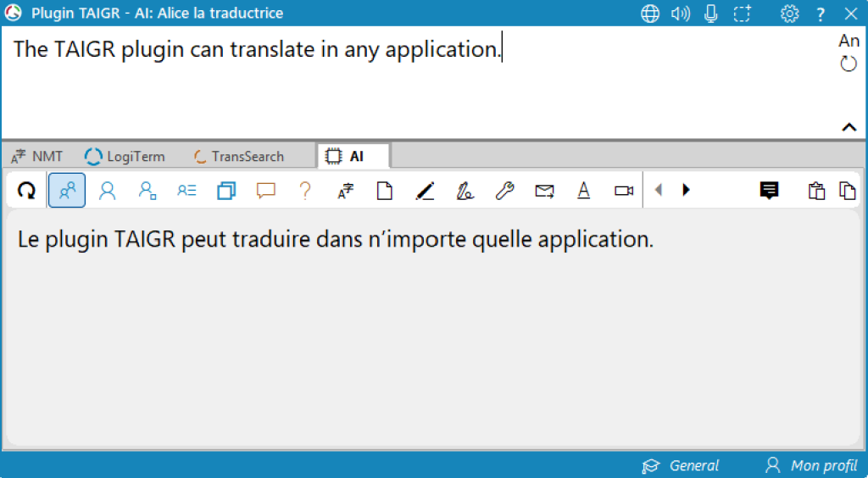Switch to the LogiTerm tab
The image size is (868, 478).
(x=125, y=156)
